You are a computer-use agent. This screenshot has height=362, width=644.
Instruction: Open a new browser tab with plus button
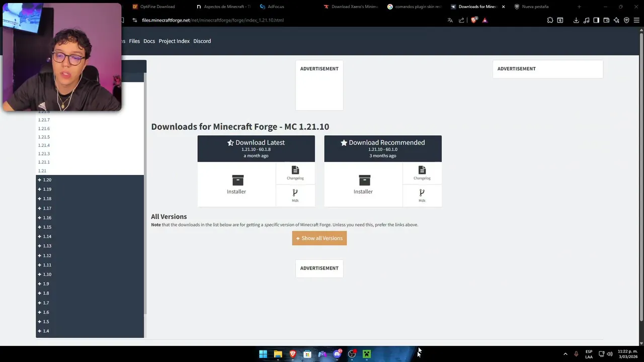point(579,7)
